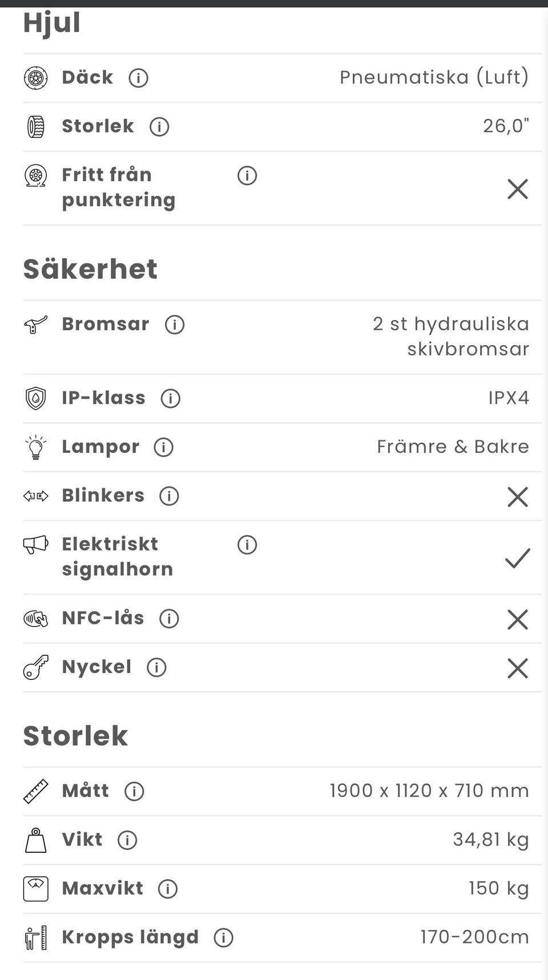Image resolution: width=548 pixels, height=980 pixels.
Task: Show info about Bromsar
Action: point(175,325)
